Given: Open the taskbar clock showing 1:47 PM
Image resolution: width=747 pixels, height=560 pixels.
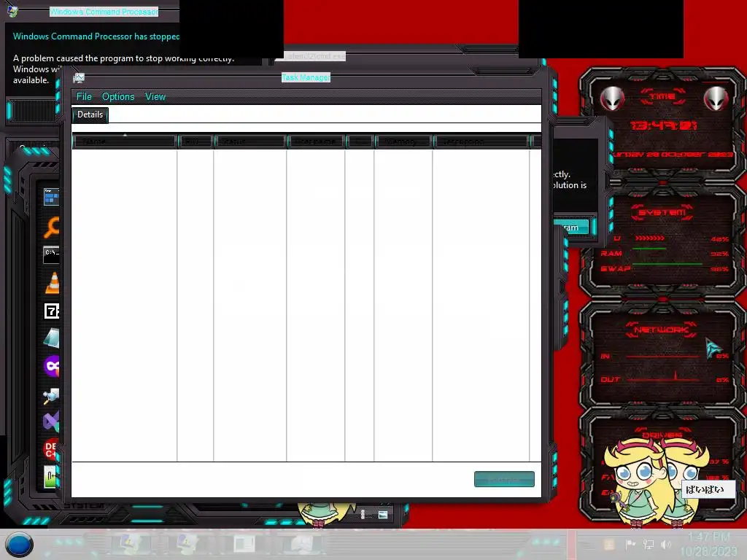Looking at the screenshot, I should pyautogui.click(x=708, y=544).
